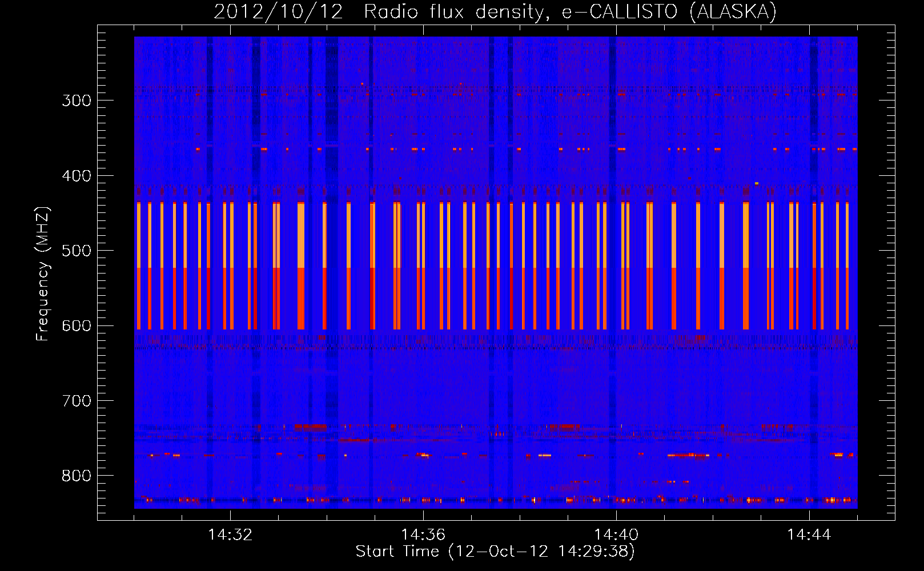Click the 700 frequency tick label
The height and width of the screenshot is (571, 924).
pos(77,401)
